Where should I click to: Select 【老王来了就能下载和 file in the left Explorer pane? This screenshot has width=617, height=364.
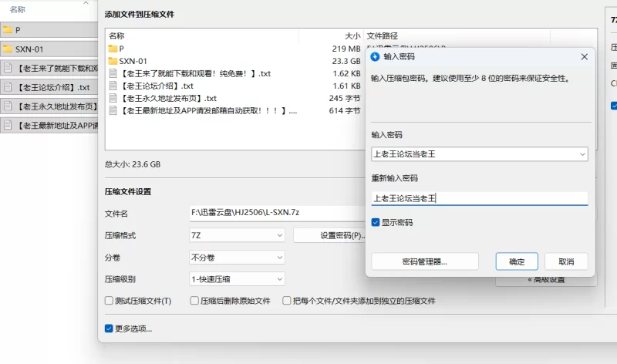49,68
